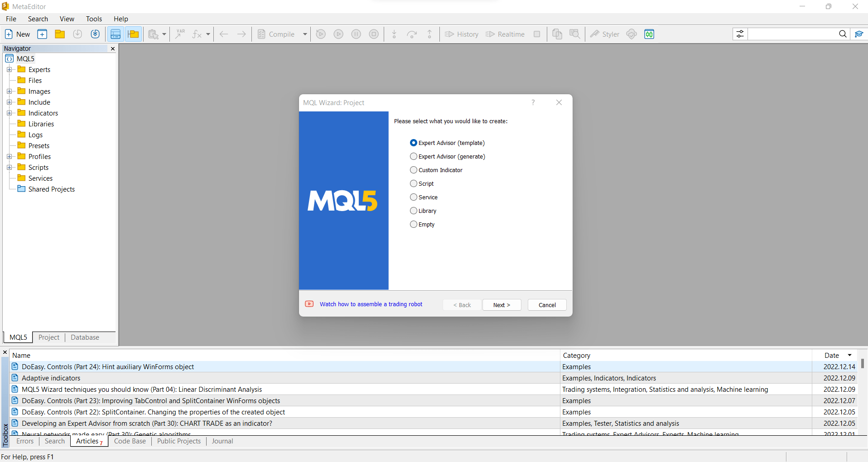Choose the Custom Indicator radio button
This screenshot has height=462, width=868.
tap(413, 170)
